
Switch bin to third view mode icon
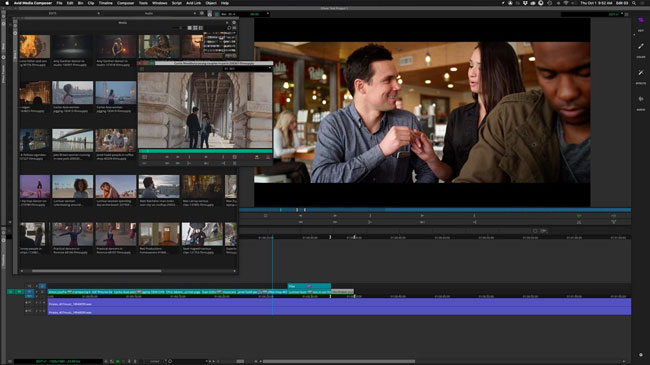pyautogui.click(x=201, y=28)
